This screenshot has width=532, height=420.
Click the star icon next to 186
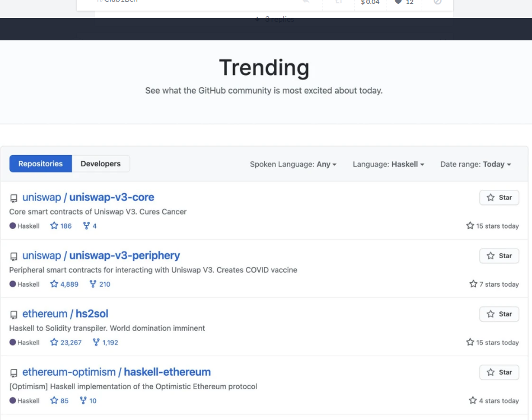(54, 226)
